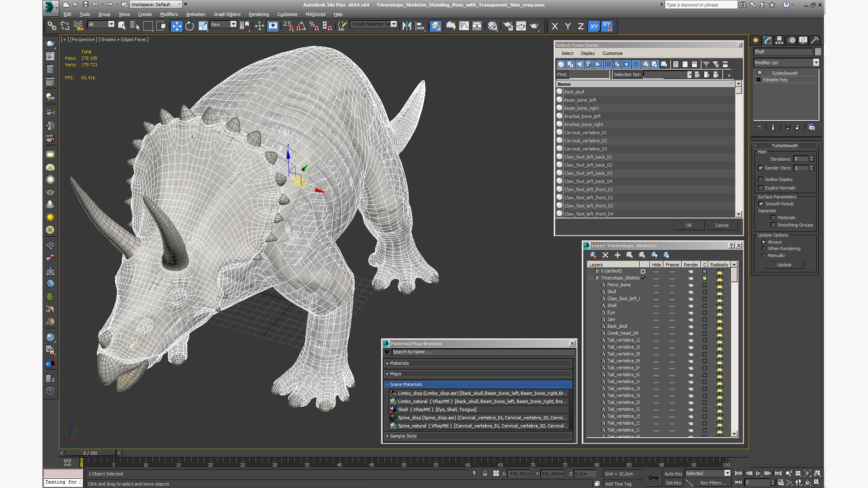The width and height of the screenshot is (868, 488).
Task: Open the Curve Editor icon
Action: pyautogui.click(x=464, y=26)
